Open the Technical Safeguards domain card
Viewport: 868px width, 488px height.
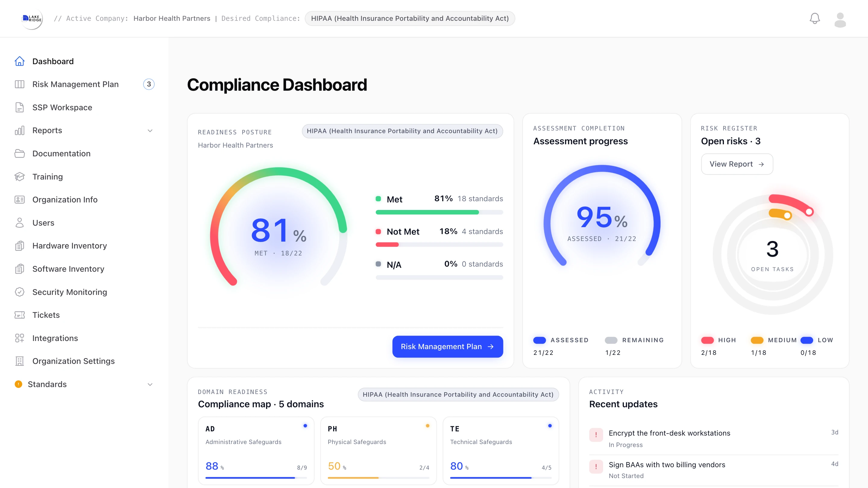(501, 451)
